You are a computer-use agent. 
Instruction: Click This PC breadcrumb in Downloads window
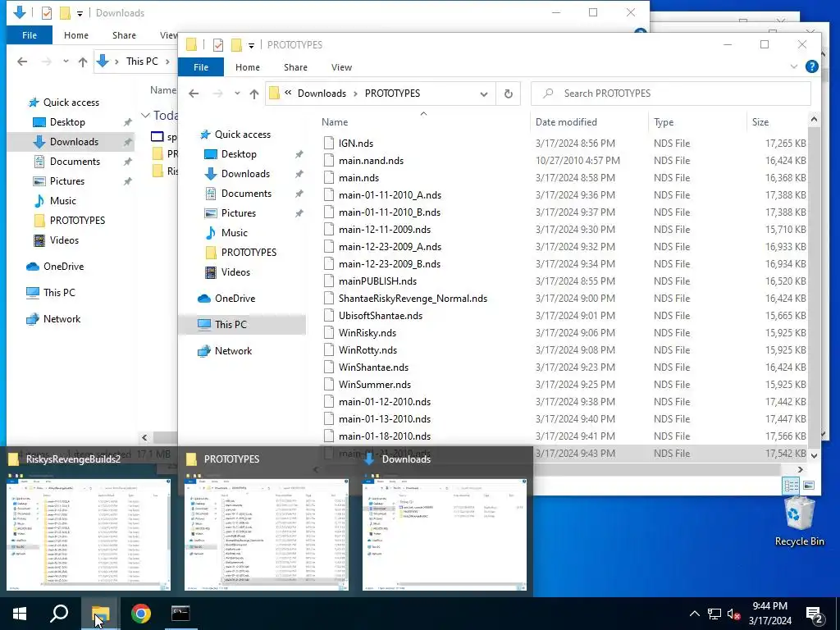(x=142, y=61)
